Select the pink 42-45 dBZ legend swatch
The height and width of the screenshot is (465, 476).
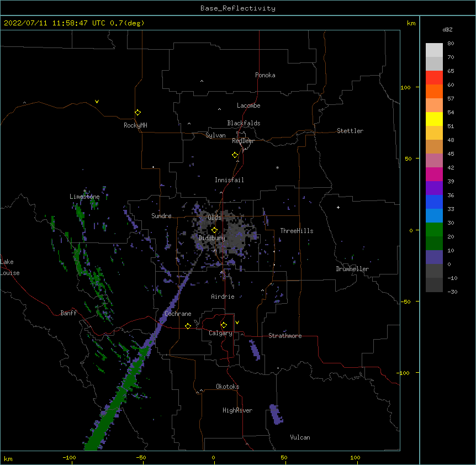click(434, 161)
